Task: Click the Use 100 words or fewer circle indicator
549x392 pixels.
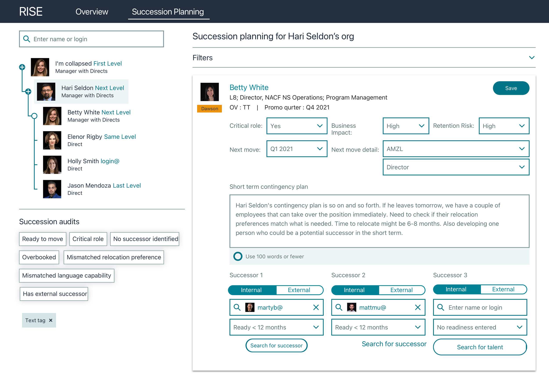Action: [238, 256]
